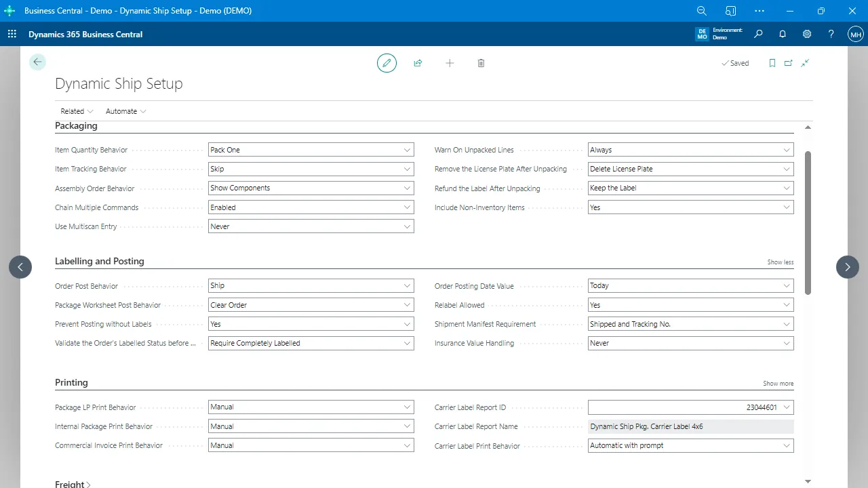Click Show less in Labelling and Posting
The width and height of the screenshot is (868, 488).
pos(780,262)
